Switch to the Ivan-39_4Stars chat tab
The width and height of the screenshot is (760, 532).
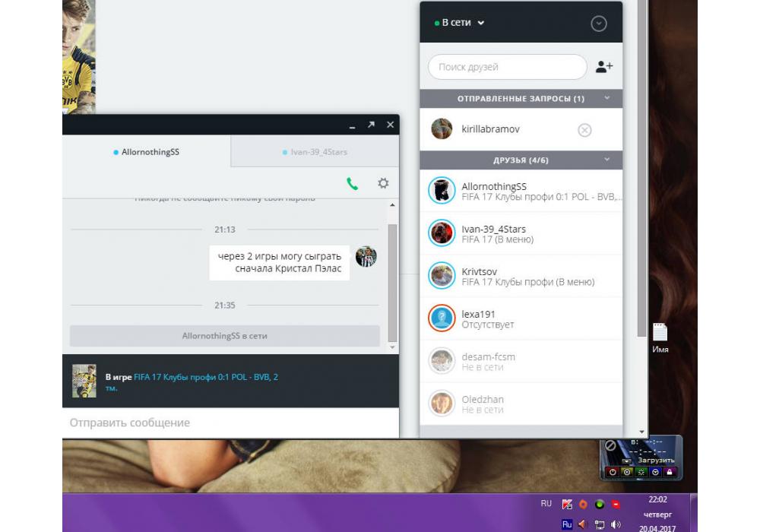pos(315,152)
